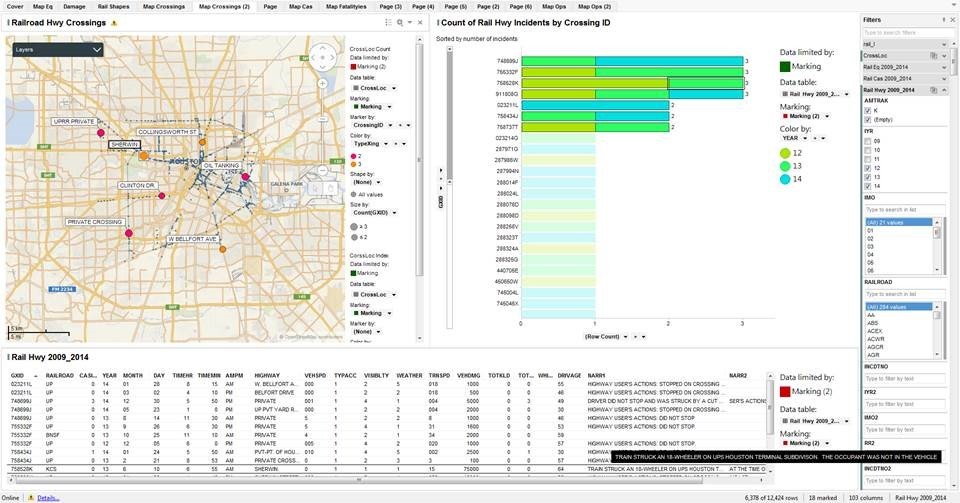960x503 pixels.
Task: Switch to the Rail Shapes tab
Action: (x=113, y=6)
